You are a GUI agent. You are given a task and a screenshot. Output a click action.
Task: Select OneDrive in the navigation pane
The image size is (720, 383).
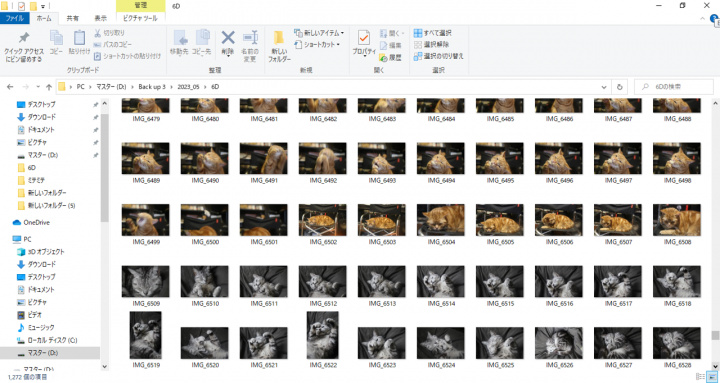[37, 223]
